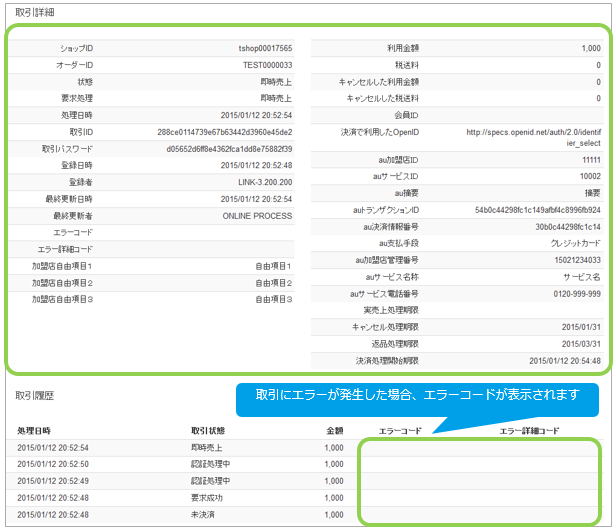
Task: Select the shop ID value tshop00017565
Action: (x=265, y=48)
